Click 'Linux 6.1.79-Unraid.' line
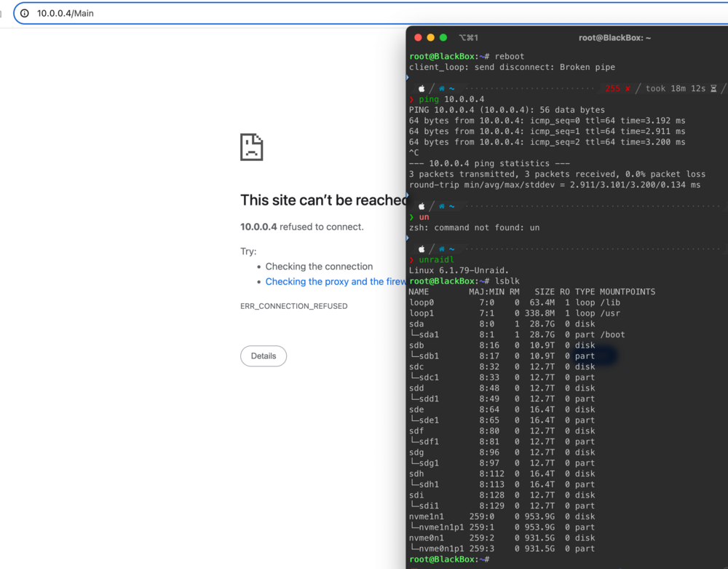 pyautogui.click(x=459, y=270)
